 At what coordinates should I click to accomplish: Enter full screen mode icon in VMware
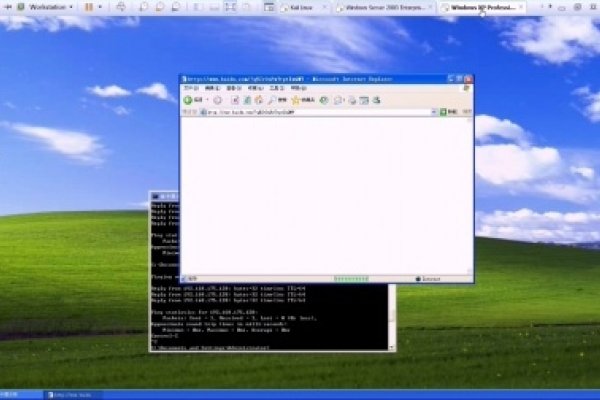(x=230, y=7)
